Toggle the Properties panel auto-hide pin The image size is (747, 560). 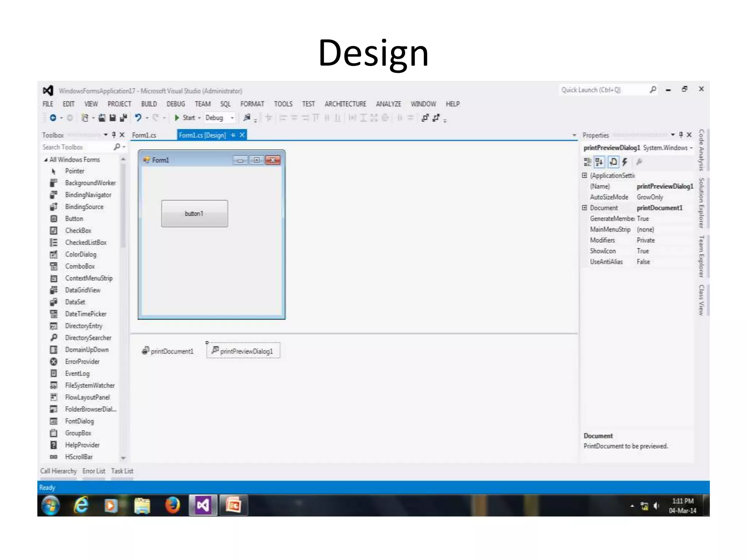pos(681,135)
